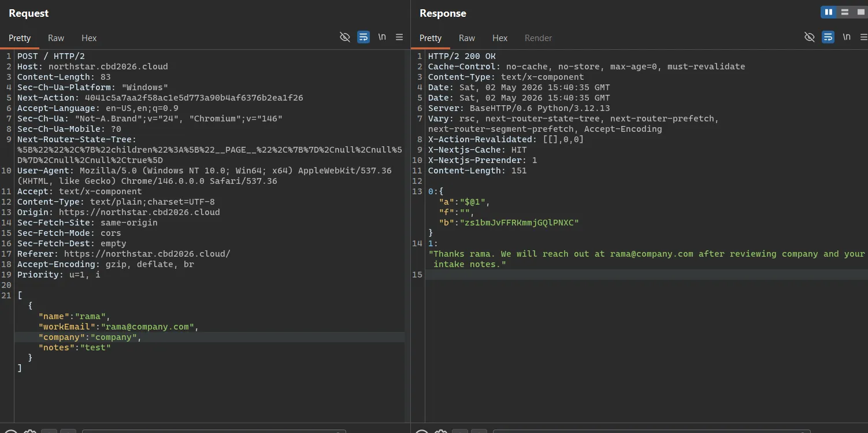The image size is (868, 433).
Task: Open the Response pane hamburger options menu
Action: (864, 37)
